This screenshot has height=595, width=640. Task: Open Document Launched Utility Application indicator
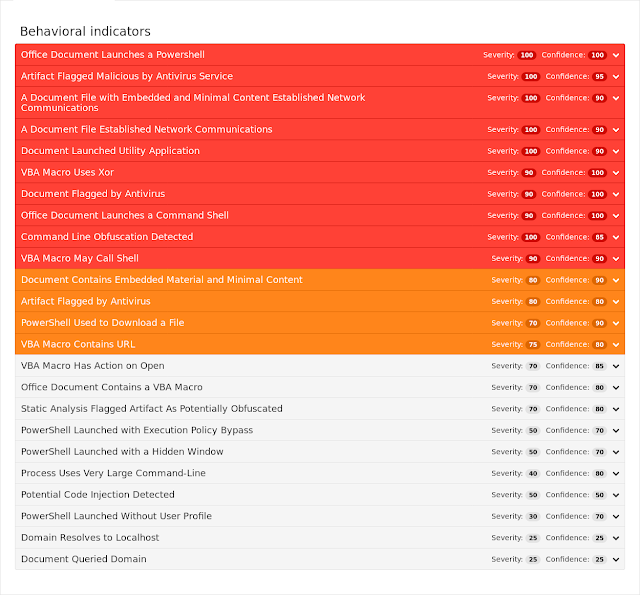320,151
